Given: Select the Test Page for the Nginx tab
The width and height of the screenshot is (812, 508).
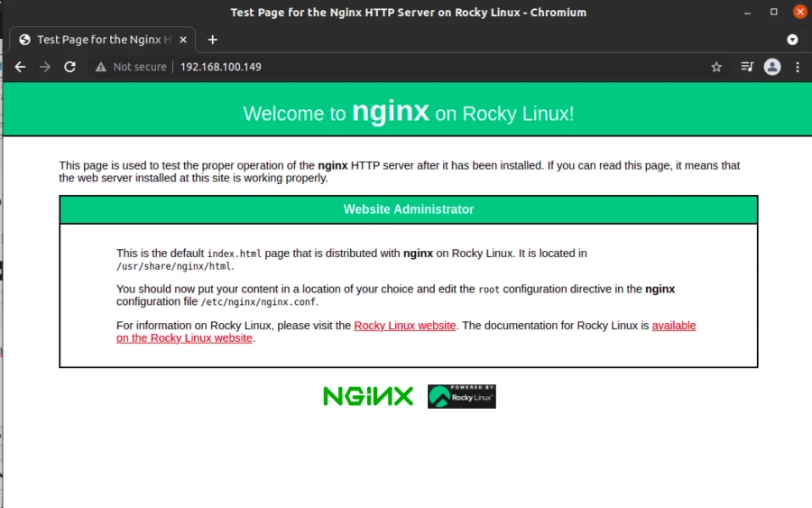Looking at the screenshot, I should tap(103, 40).
